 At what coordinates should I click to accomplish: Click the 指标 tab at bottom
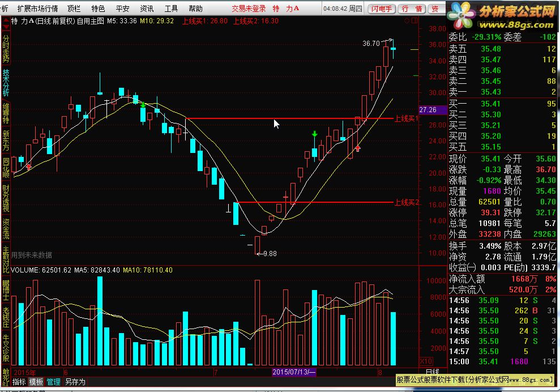click(x=19, y=382)
